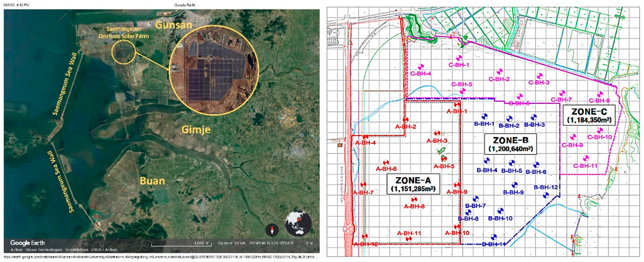Screen dimensions: 644x262
Task: Select the C-BH-4 borehole marker
Action: coord(421,67)
